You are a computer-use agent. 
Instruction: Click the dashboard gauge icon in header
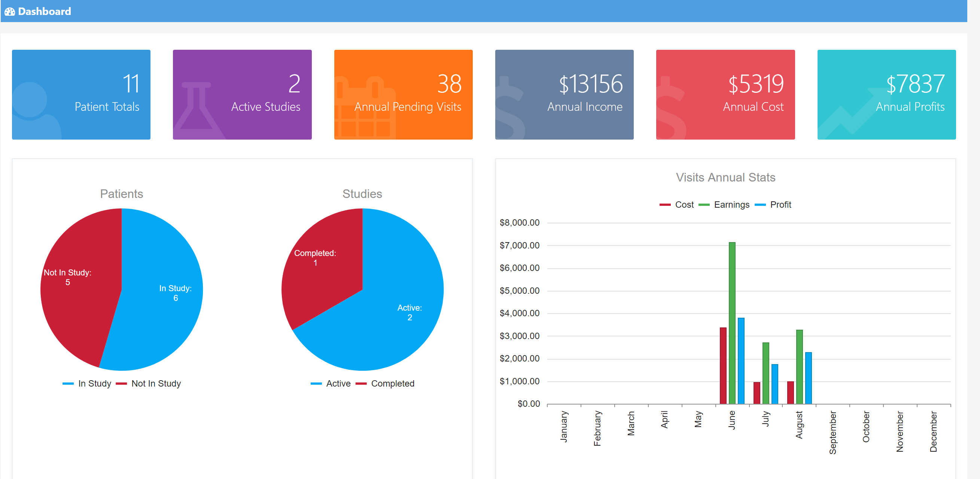[x=9, y=12]
